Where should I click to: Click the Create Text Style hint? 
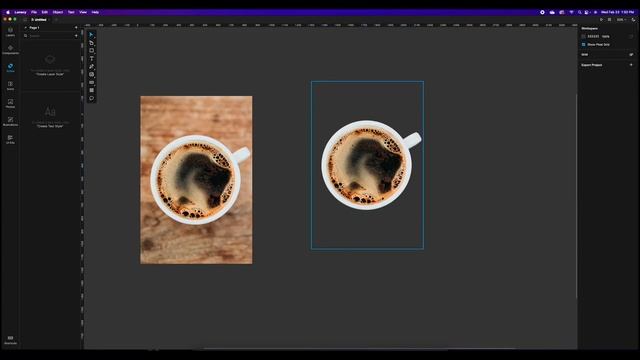[50, 126]
